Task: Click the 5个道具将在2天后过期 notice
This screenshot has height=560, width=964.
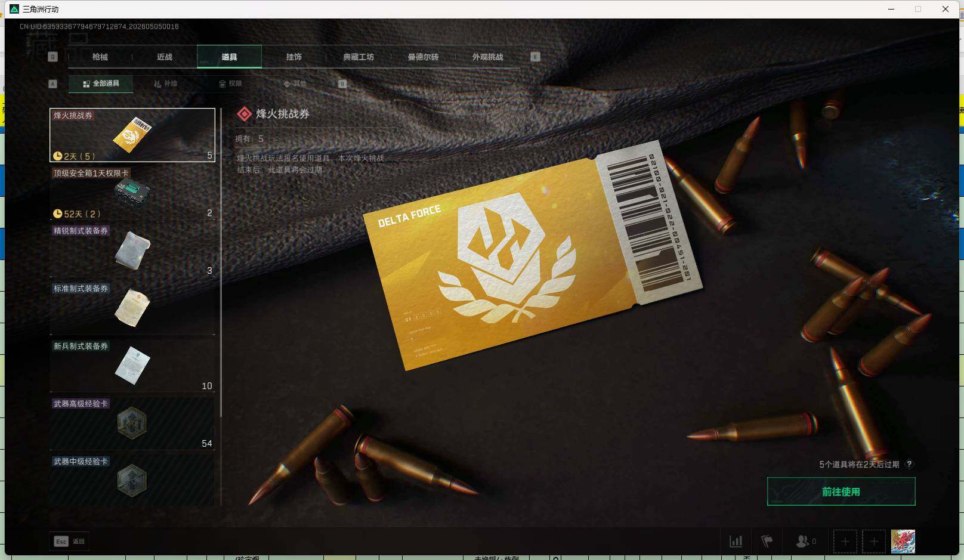Action: [x=859, y=464]
